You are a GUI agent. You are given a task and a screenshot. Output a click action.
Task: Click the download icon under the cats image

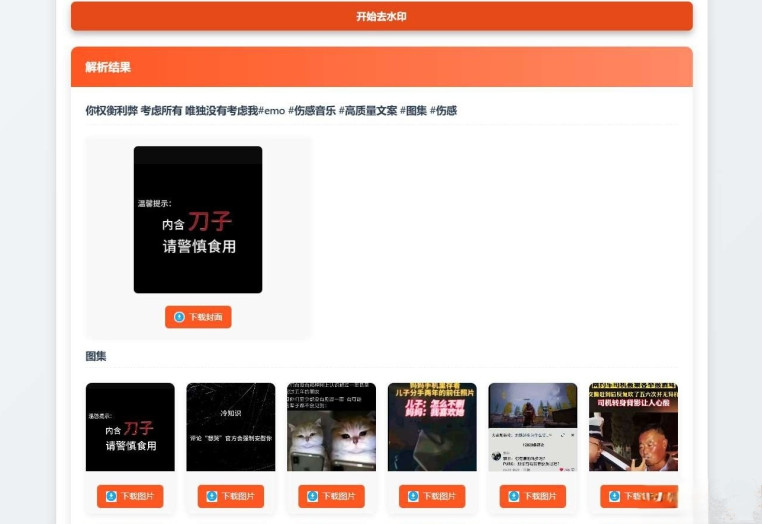click(312, 496)
